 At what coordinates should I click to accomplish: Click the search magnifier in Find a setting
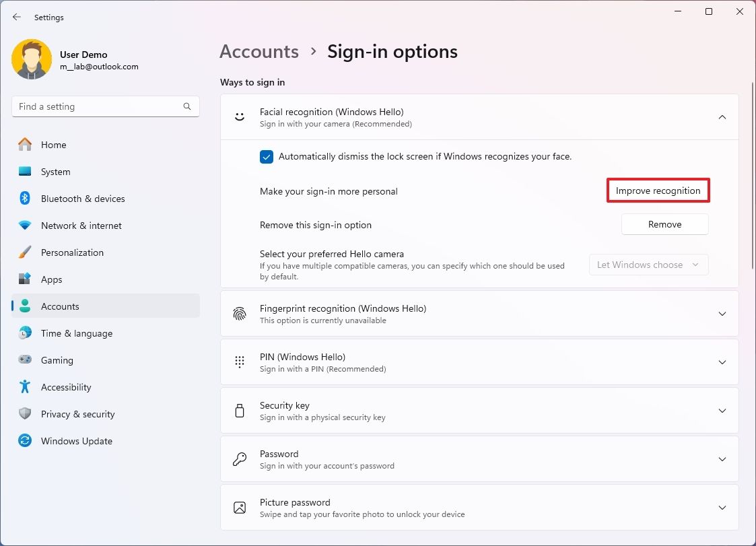point(186,106)
